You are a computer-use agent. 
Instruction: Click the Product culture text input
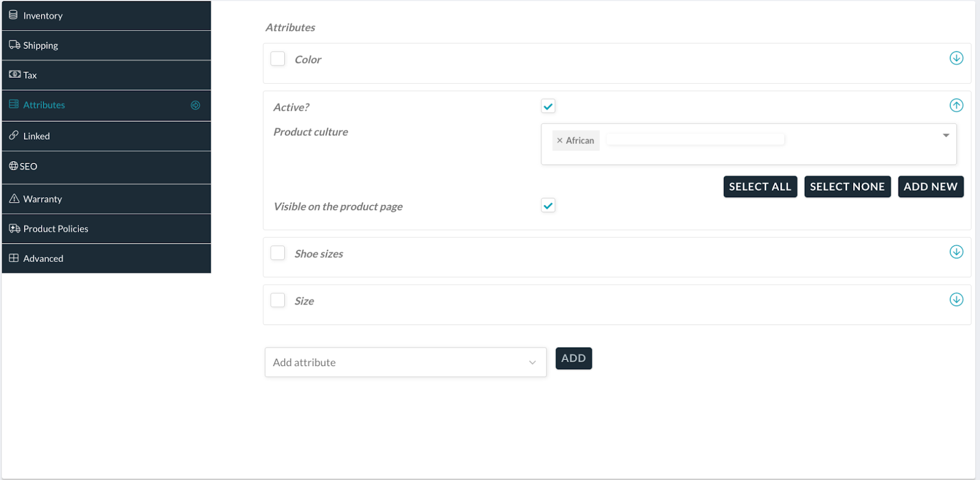point(695,140)
